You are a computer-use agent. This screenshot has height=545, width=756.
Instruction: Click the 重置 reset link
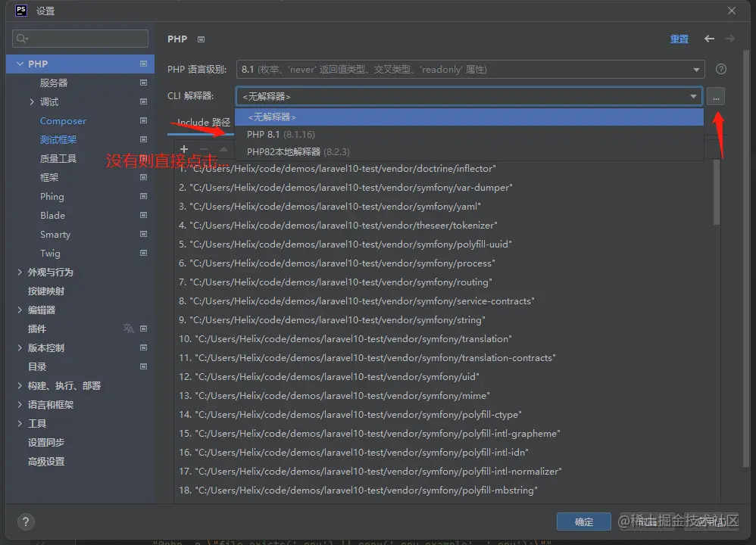(679, 39)
